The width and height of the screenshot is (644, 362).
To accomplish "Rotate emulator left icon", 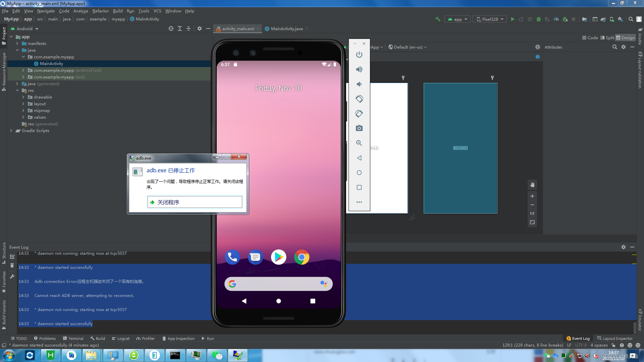I will (x=359, y=99).
